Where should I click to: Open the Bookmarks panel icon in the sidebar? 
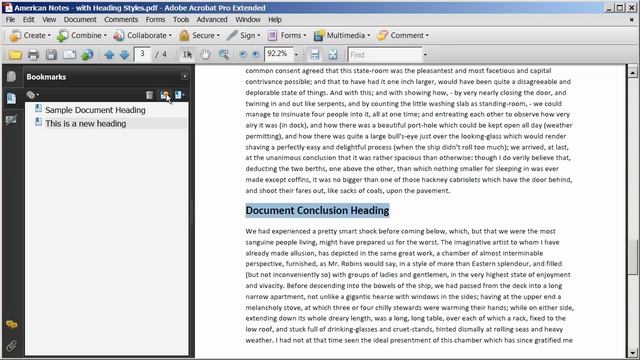click(x=11, y=98)
